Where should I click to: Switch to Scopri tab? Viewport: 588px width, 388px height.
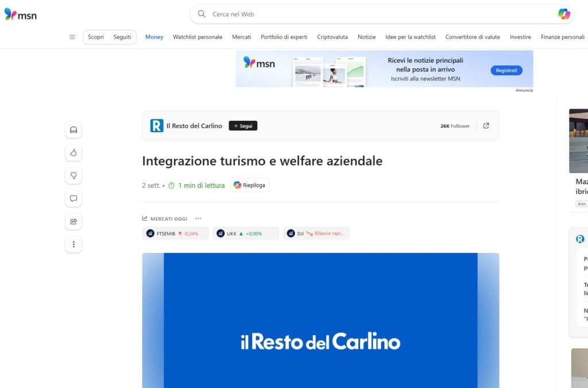96,37
